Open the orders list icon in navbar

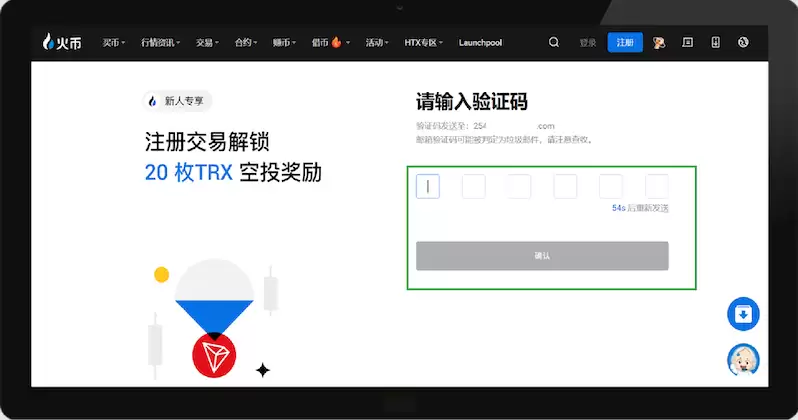click(x=687, y=43)
